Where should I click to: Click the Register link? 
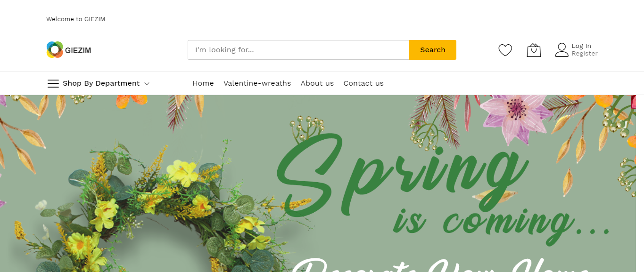tap(585, 54)
